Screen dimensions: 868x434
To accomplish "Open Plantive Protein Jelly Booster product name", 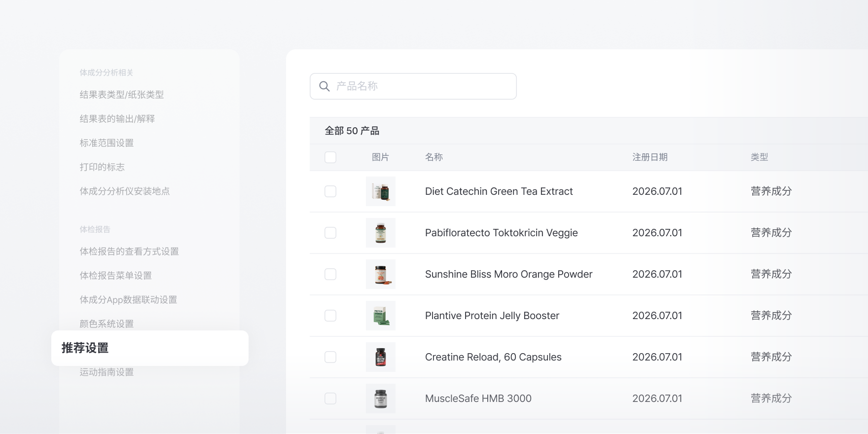I will [492, 316].
